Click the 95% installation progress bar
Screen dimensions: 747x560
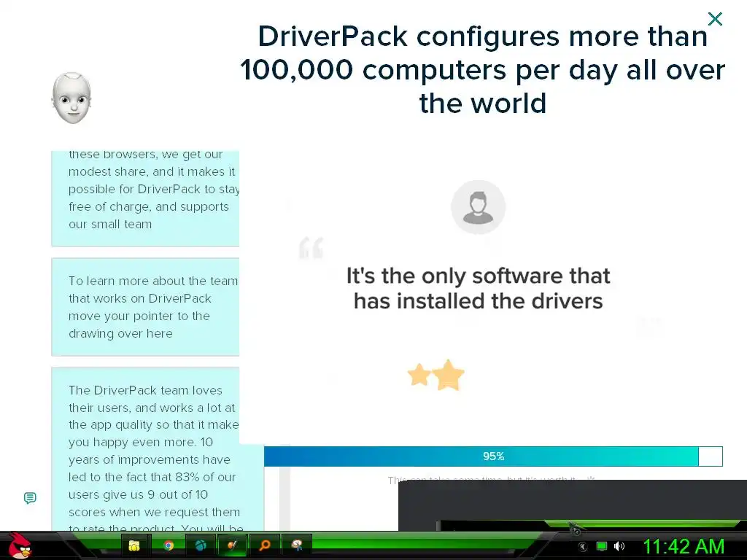coord(493,456)
